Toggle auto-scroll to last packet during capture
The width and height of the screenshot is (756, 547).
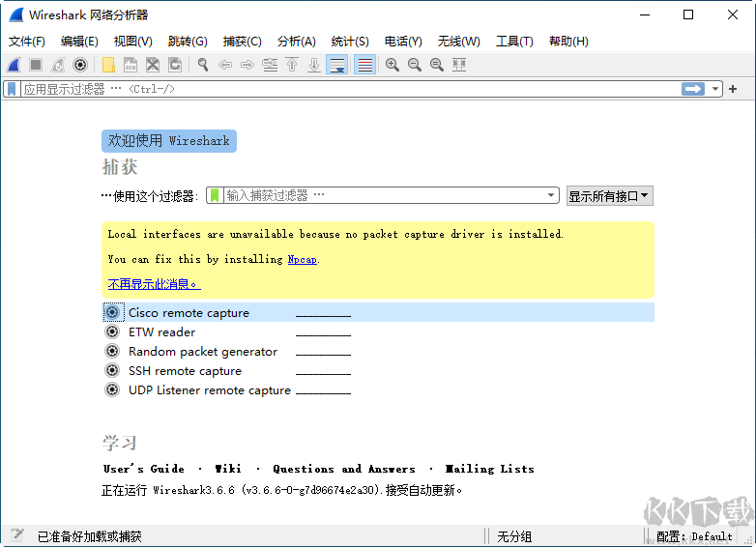[x=337, y=65]
